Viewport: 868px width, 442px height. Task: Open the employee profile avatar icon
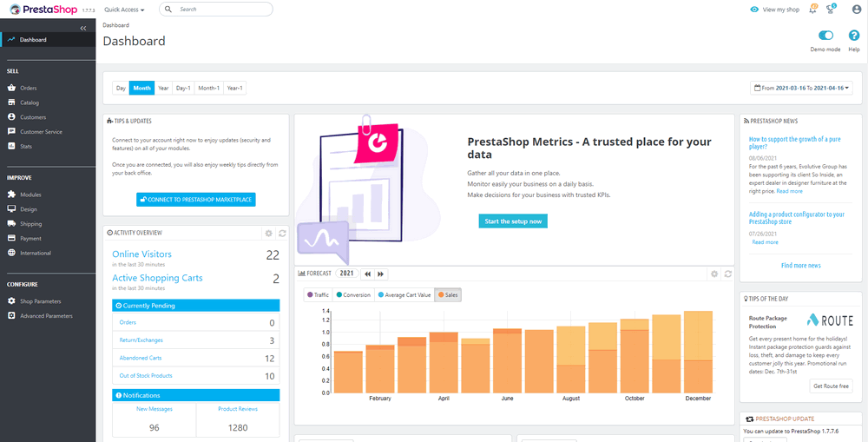(x=857, y=10)
